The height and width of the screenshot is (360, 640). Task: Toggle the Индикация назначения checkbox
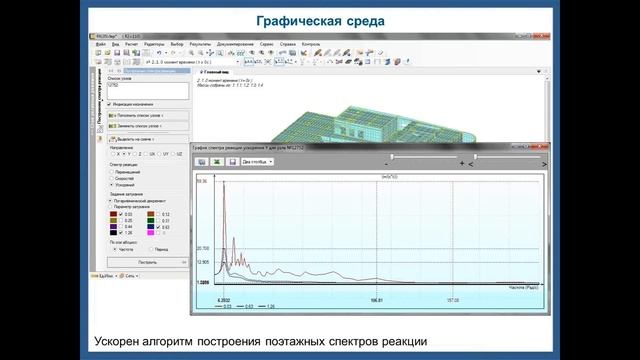(x=109, y=104)
